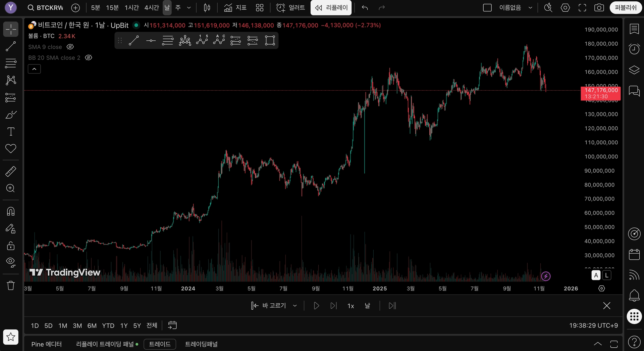This screenshot has width=644, height=351.
Task: Show the hidden BB 20 indicator
Action: pos(89,58)
